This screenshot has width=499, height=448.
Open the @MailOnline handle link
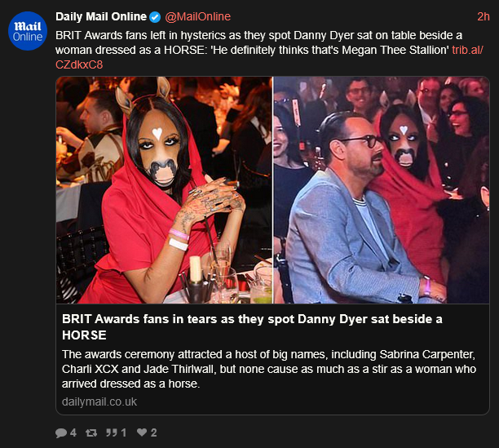click(197, 16)
